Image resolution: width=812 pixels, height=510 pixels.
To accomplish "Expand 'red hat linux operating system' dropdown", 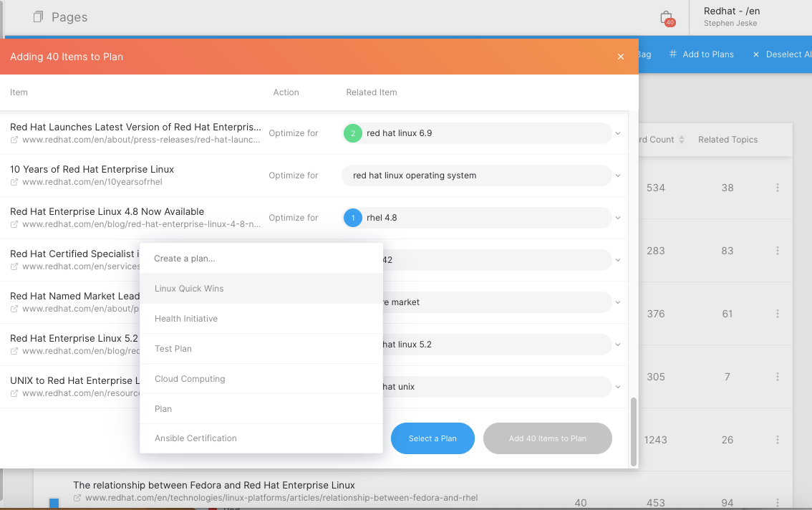I will 617,175.
